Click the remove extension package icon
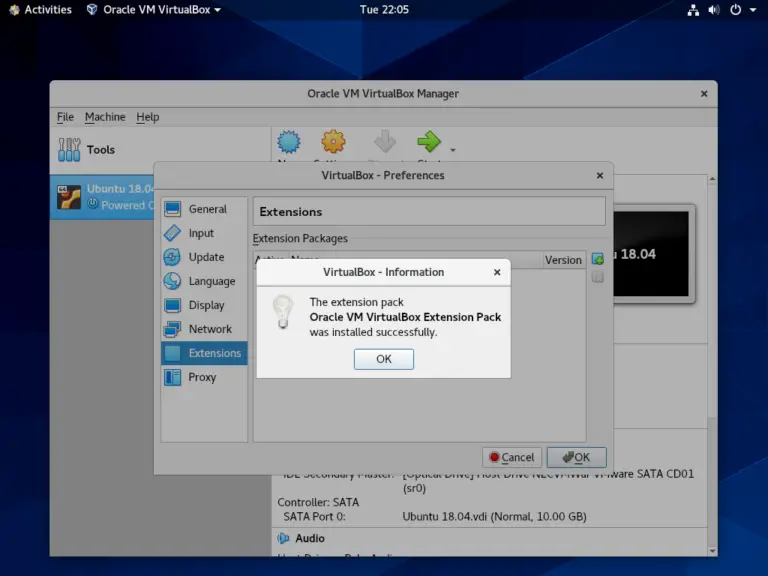 (x=598, y=277)
